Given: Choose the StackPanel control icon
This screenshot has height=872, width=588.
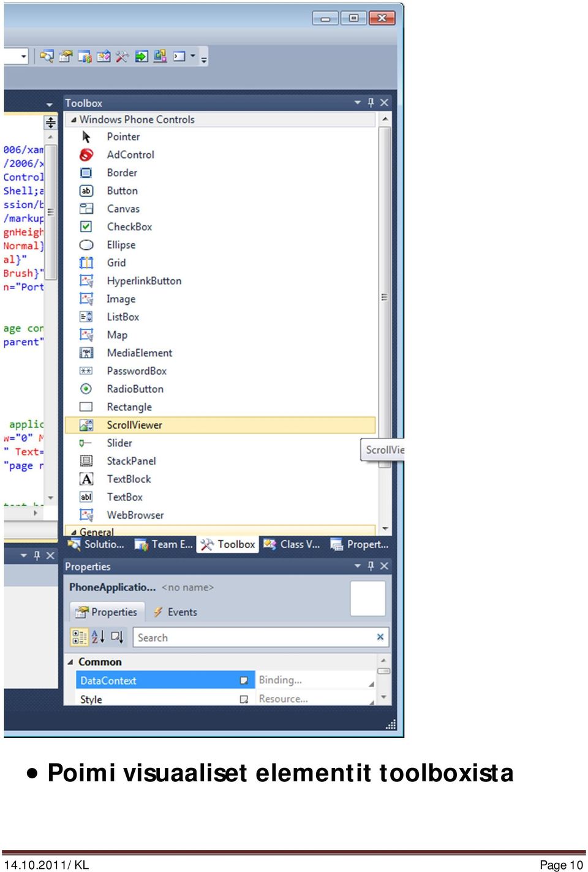Looking at the screenshot, I should click(x=86, y=461).
